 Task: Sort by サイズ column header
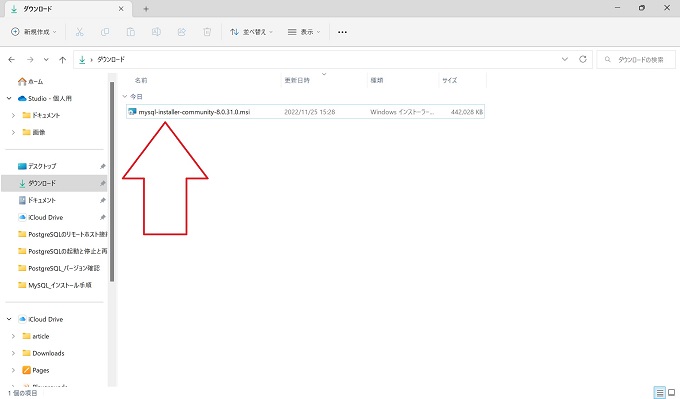point(449,80)
